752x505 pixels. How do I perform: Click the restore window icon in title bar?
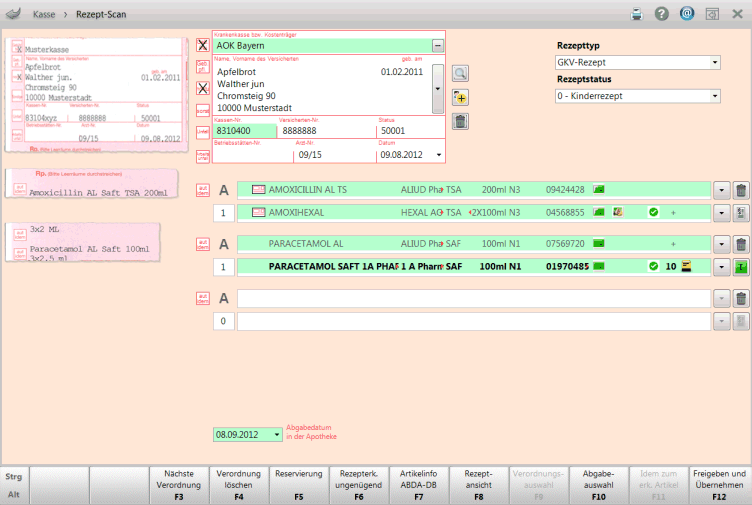point(712,14)
